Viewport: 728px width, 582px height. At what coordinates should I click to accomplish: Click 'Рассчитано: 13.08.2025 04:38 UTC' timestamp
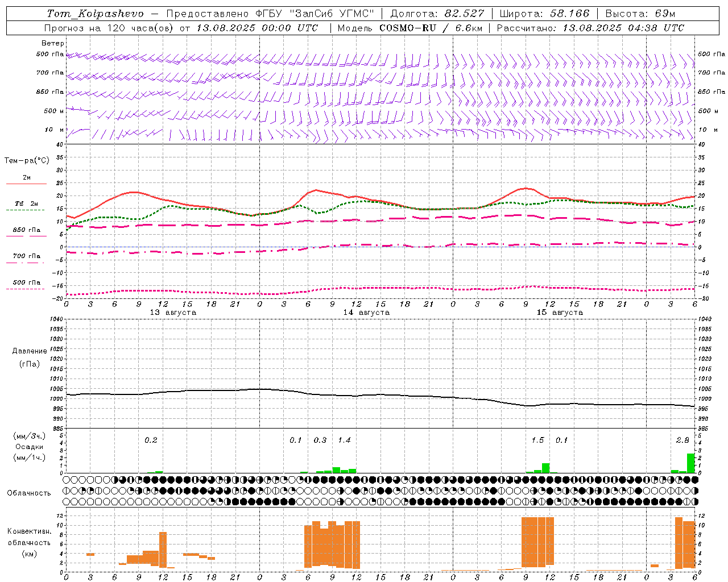(590, 28)
